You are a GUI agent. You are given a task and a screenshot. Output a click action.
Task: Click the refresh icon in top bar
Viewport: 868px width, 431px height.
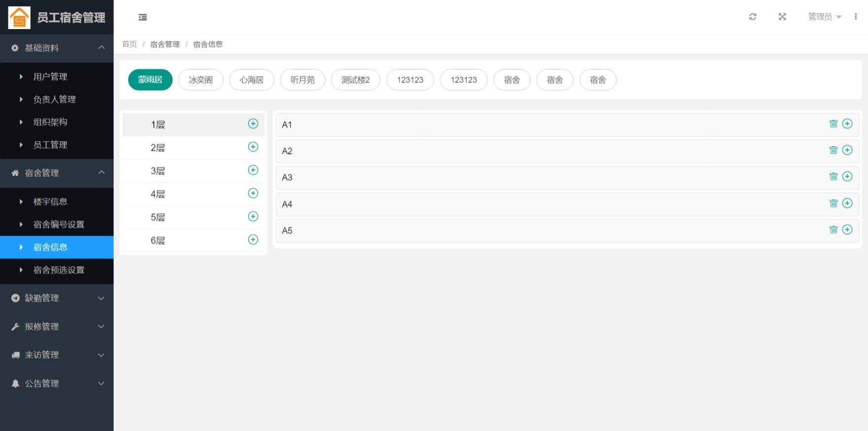pos(753,17)
